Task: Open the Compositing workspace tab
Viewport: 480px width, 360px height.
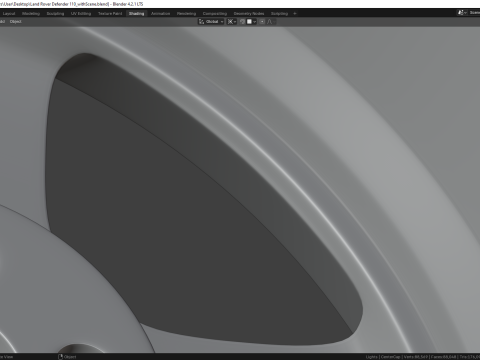Action: (215, 14)
